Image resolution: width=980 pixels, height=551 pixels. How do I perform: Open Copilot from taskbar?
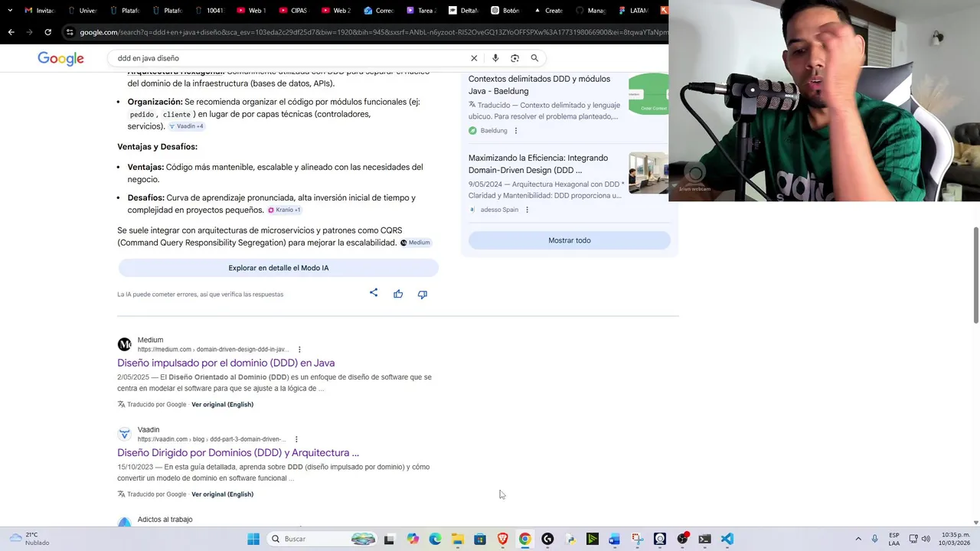413,539
